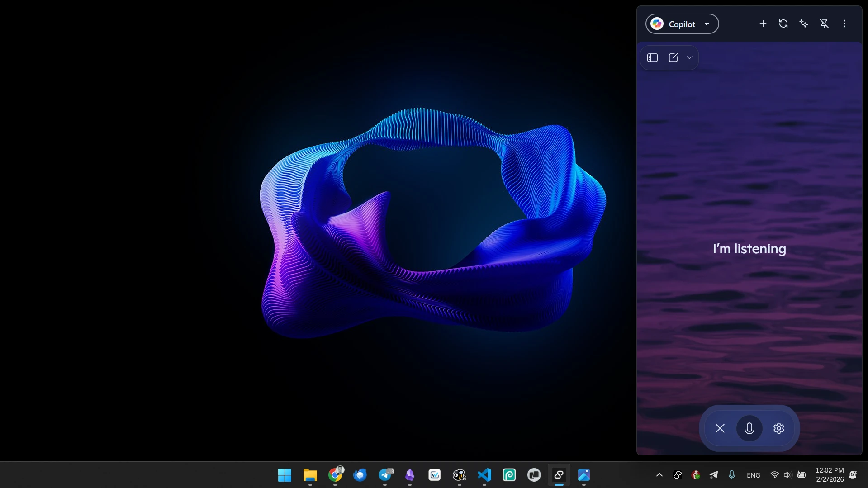The image size is (868, 488).
Task: Start a new chat with the plus icon
Action: [x=763, y=24]
